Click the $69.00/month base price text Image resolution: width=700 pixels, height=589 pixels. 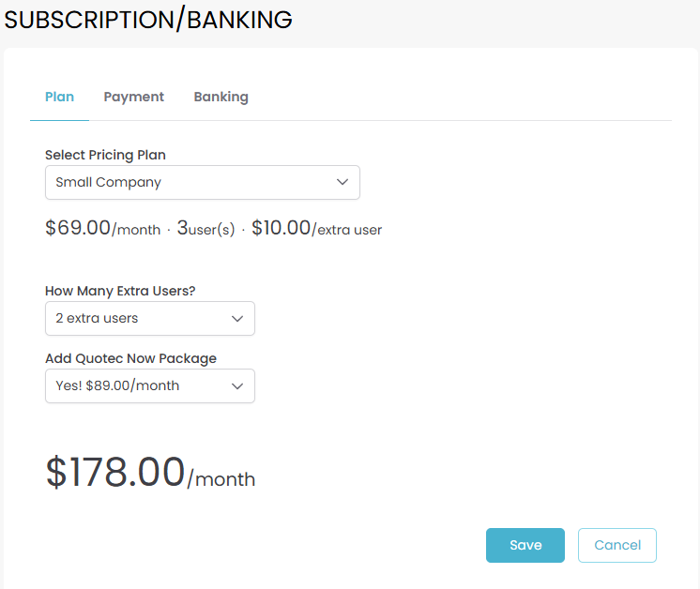102,229
